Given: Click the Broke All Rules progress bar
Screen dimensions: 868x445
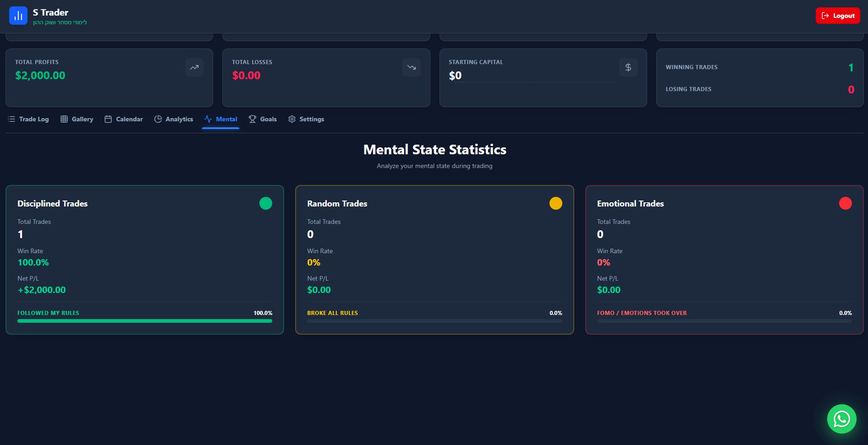Looking at the screenshot, I should [434, 321].
